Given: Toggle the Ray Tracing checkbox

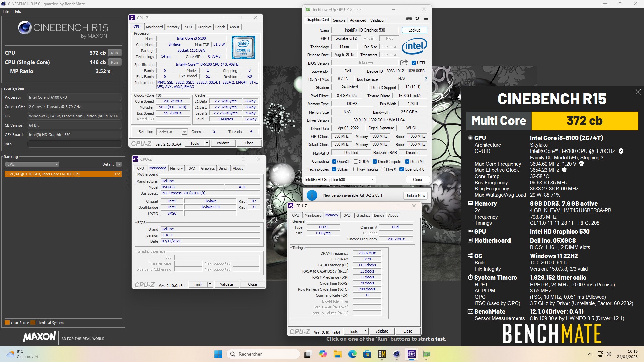Looking at the screenshot, I should 356,169.
